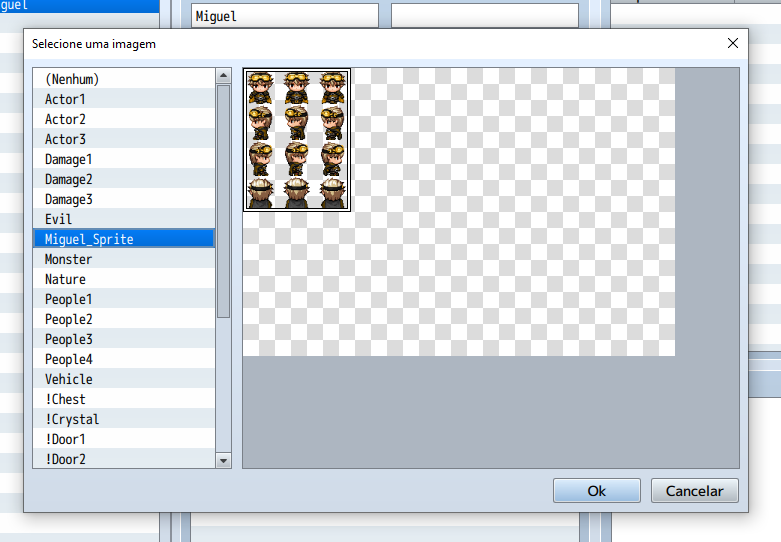The width and height of the screenshot is (781, 542).
Task: Select the Miguel_Sprite character thumbnail
Action: point(297,139)
